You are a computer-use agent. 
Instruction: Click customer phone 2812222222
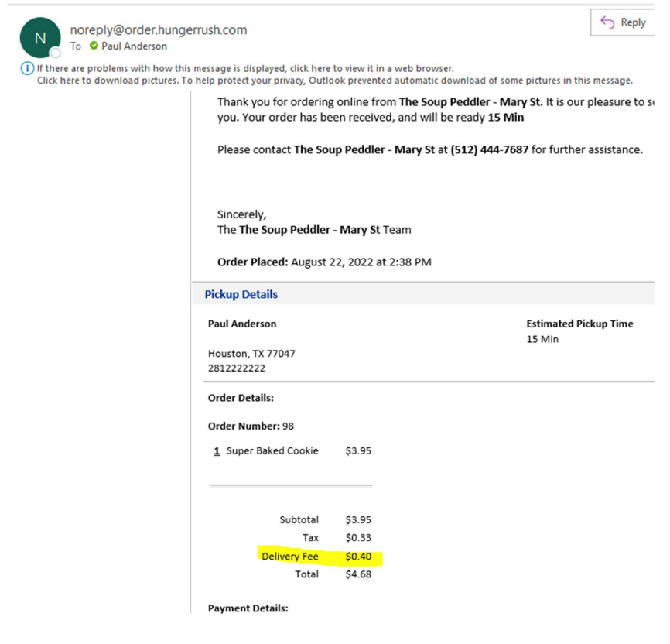click(237, 368)
